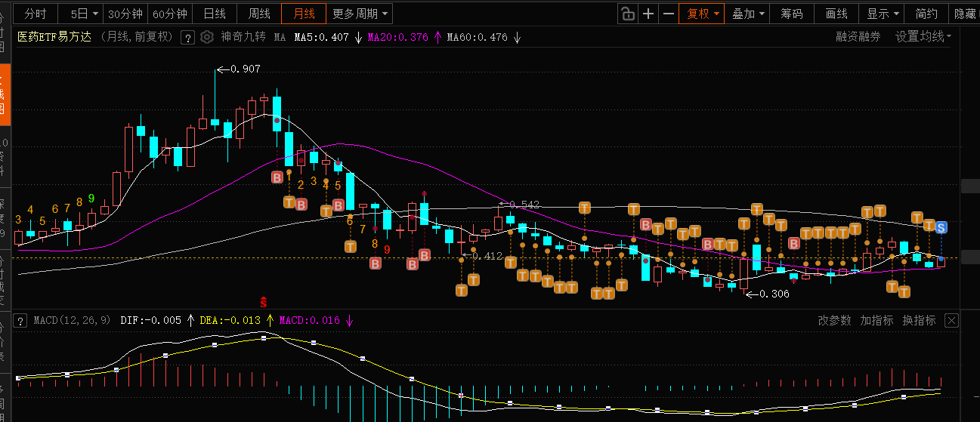Click help question mark beside ETF title
Viewport: 980px width, 422px height.
pos(187,37)
